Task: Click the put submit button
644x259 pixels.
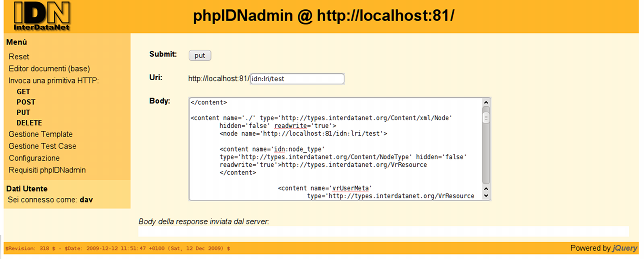Action: [x=200, y=55]
